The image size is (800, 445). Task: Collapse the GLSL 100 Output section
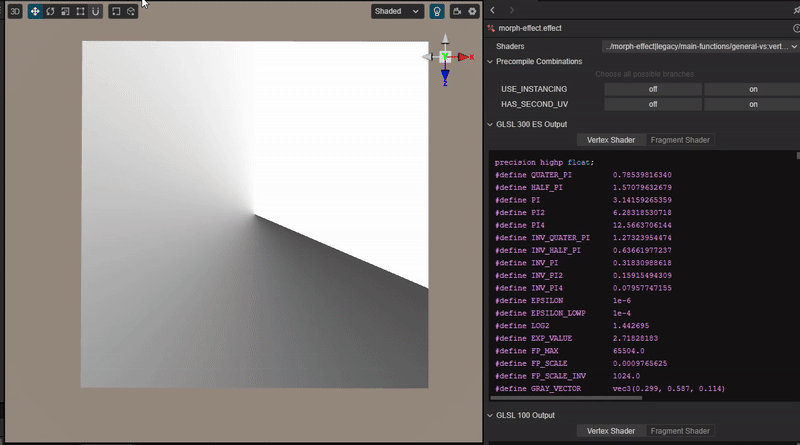[490, 415]
